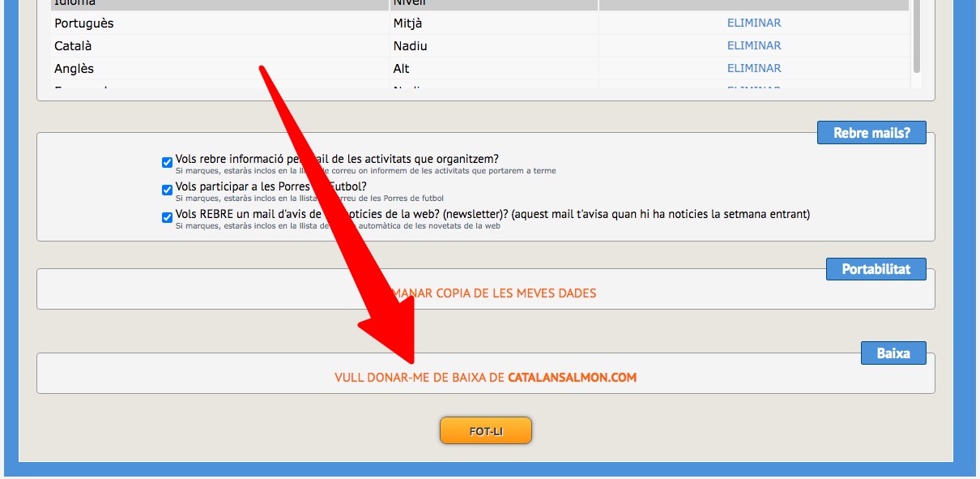Toggle the activity information mail checkbox
980x479 pixels.
pyautogui.click(x=168, y=162)
